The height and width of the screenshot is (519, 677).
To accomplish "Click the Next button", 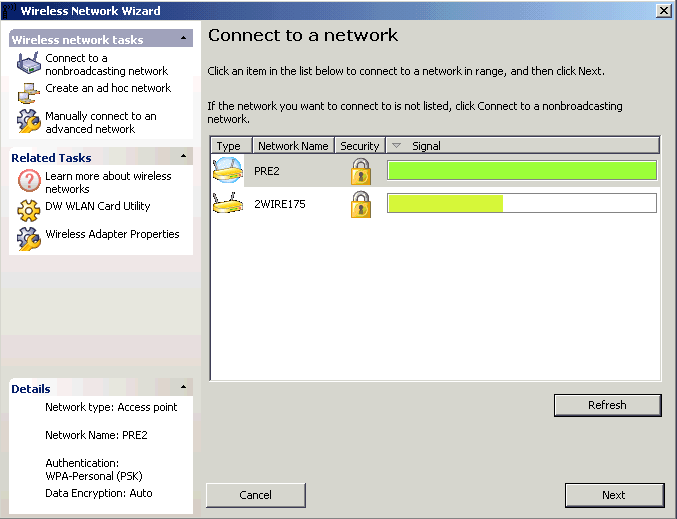I will 614,495.
